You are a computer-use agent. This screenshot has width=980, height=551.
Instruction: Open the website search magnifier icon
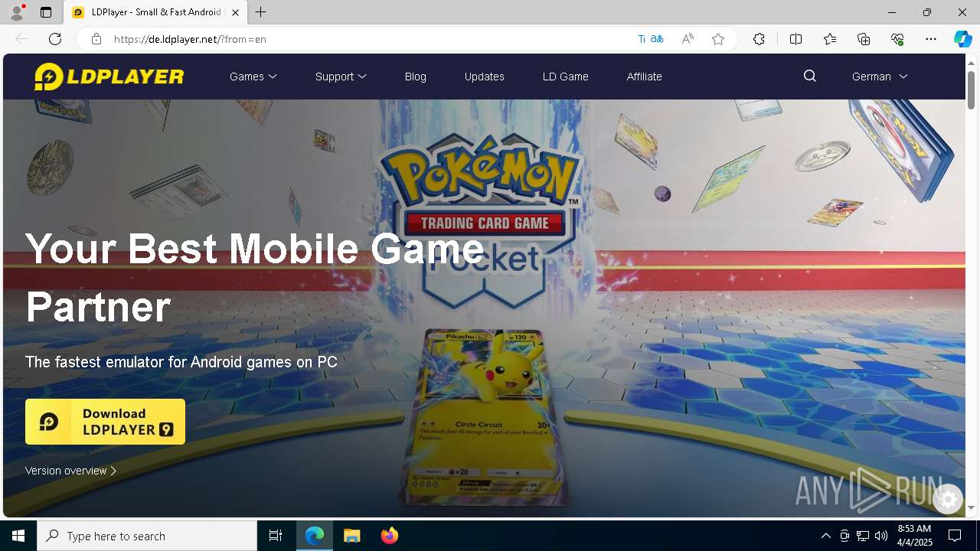pos(810,76)
